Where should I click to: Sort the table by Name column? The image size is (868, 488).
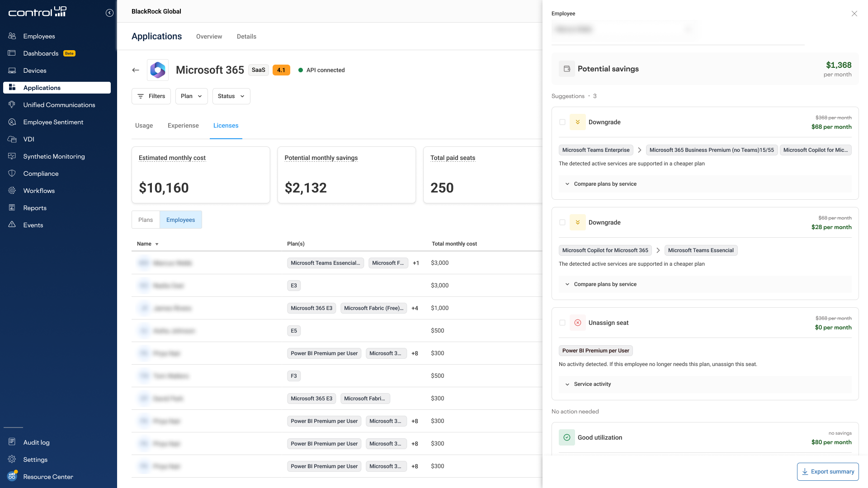pyautogui.click(x=147, y=244)
